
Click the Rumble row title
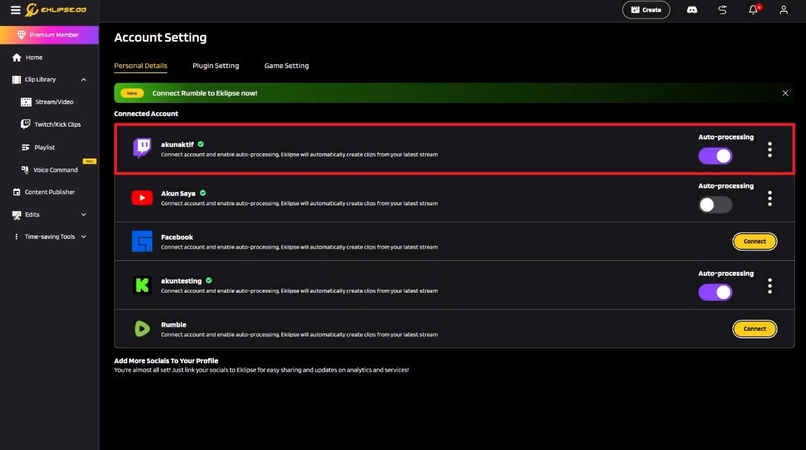[x=173, y=325]
